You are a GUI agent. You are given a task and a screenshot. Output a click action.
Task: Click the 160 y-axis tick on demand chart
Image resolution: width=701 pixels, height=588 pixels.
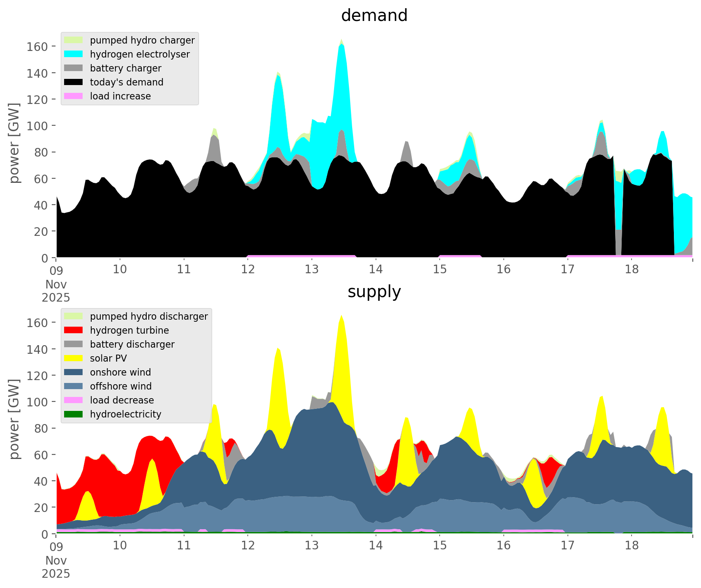(x=37, y=46)
